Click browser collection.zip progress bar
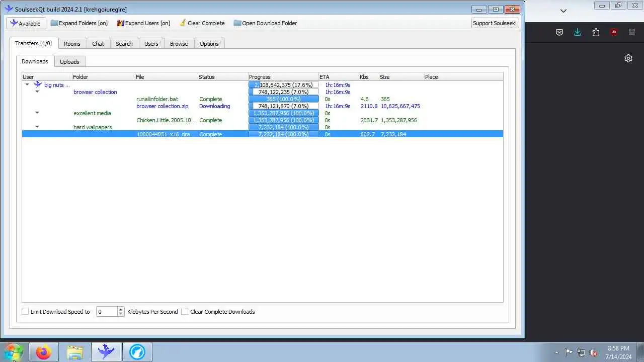644x362 pixels. point(284,106)
